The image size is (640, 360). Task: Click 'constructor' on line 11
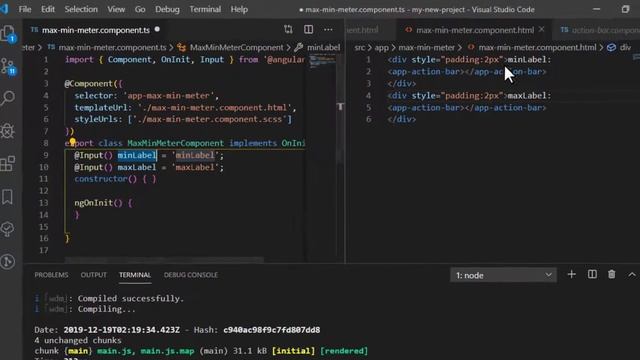coord(101,179)
